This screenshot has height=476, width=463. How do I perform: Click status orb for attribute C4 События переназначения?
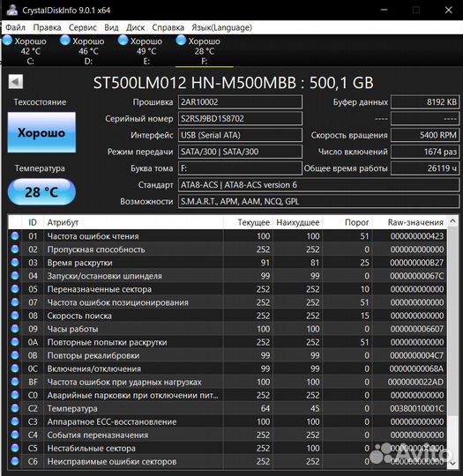(x=15, y=435)
